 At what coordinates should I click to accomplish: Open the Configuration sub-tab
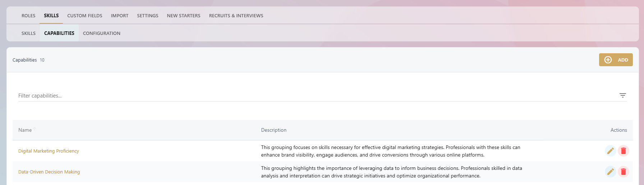coord(102,33)
